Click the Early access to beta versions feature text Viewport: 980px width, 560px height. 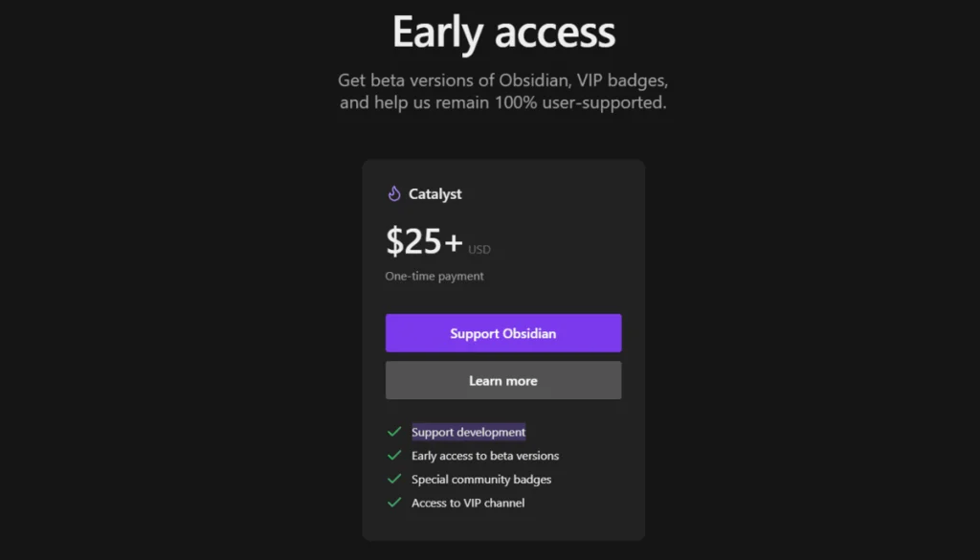[x=484, y=455]
